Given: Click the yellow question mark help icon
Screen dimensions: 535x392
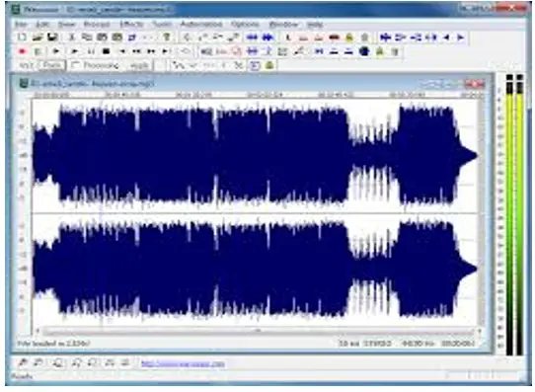Looking at the screenshot, I should [x=167, y=38].
